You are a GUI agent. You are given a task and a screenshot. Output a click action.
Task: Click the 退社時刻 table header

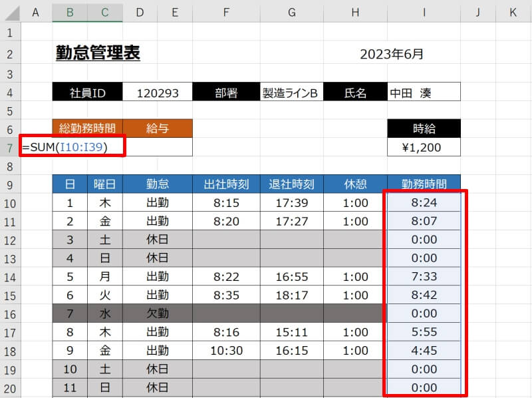click(x=291, y=184)
